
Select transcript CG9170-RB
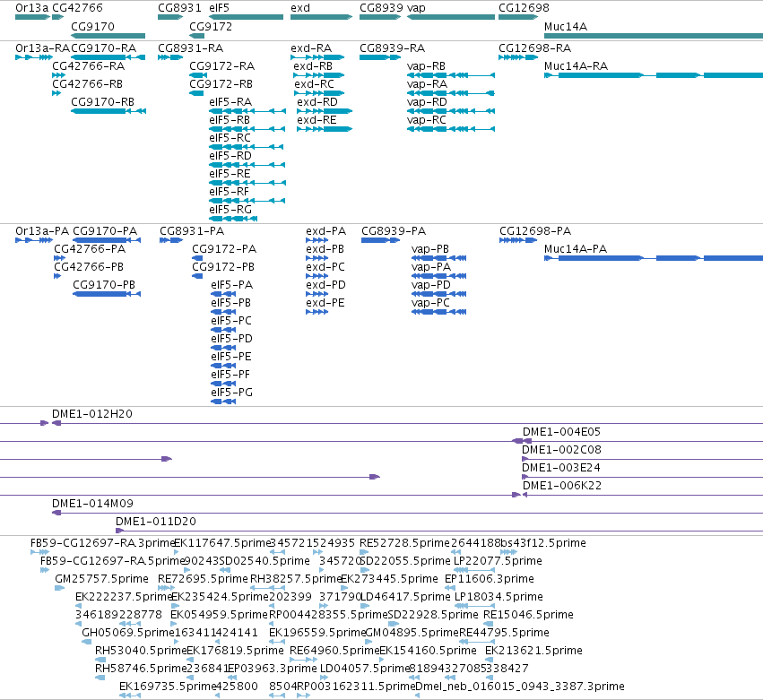pos(108,111)
